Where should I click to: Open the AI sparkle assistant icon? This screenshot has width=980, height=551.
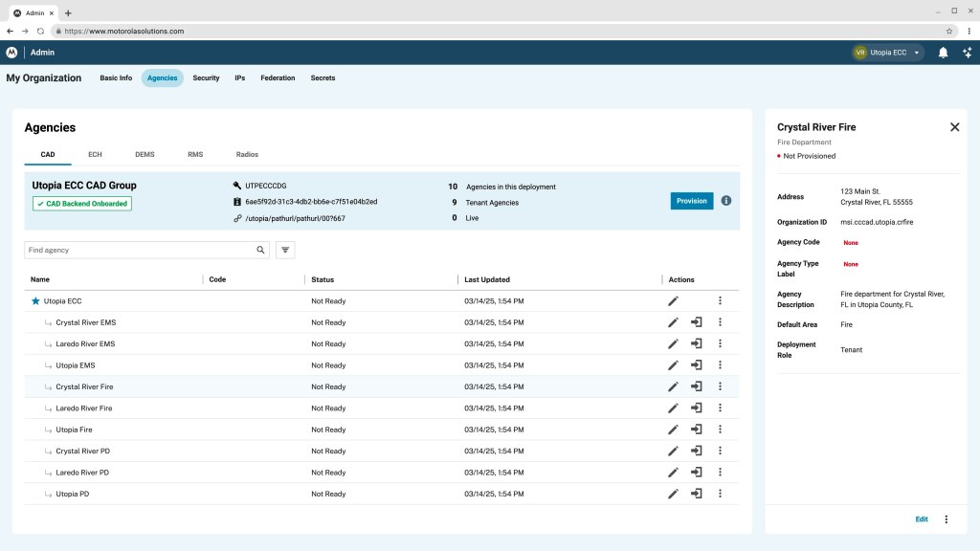(x=967, y=53)
